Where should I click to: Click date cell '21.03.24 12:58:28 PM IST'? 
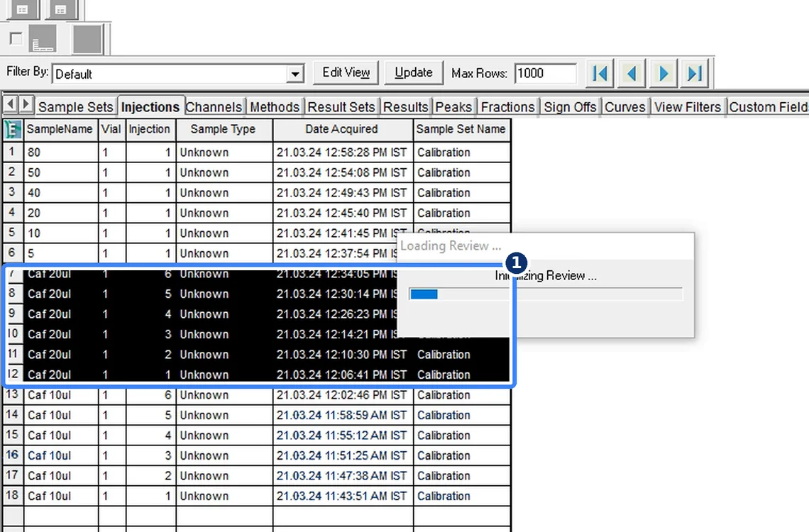[x=341, y=152]
